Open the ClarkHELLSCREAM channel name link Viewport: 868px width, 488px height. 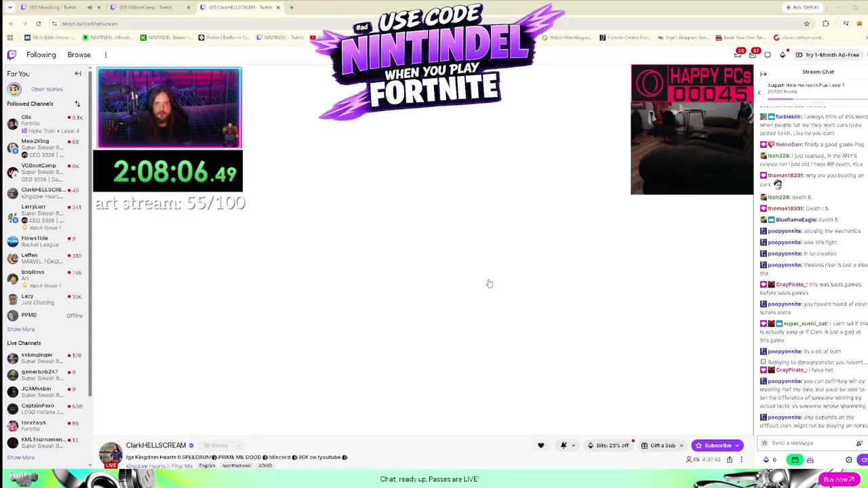(155, 445)
